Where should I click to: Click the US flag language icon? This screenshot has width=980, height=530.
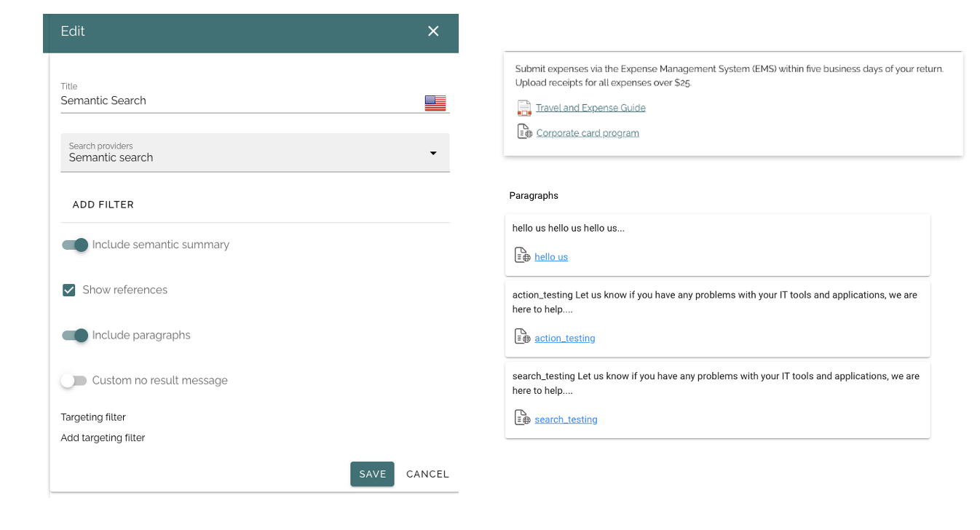point(435,103)
